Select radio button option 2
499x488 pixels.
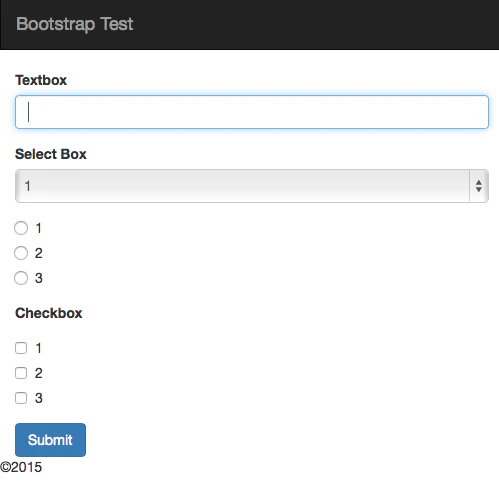21,253
